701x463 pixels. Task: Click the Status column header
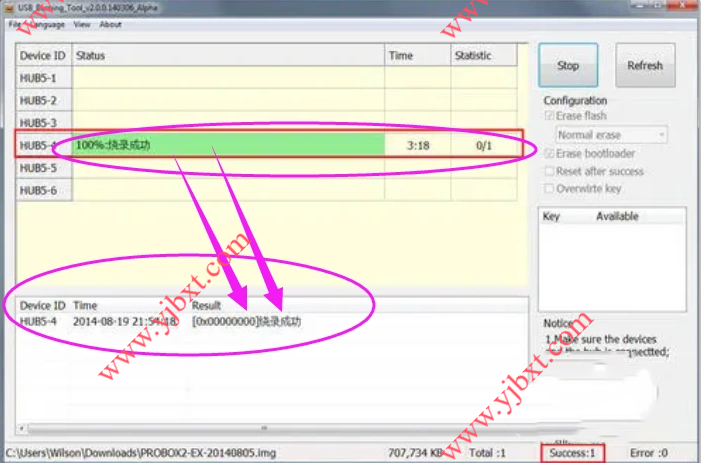pos(228,56)
